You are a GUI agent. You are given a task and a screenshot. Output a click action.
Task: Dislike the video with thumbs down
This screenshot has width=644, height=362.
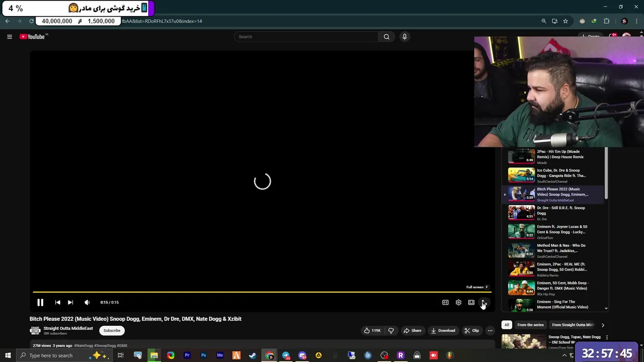pos(391,330)
